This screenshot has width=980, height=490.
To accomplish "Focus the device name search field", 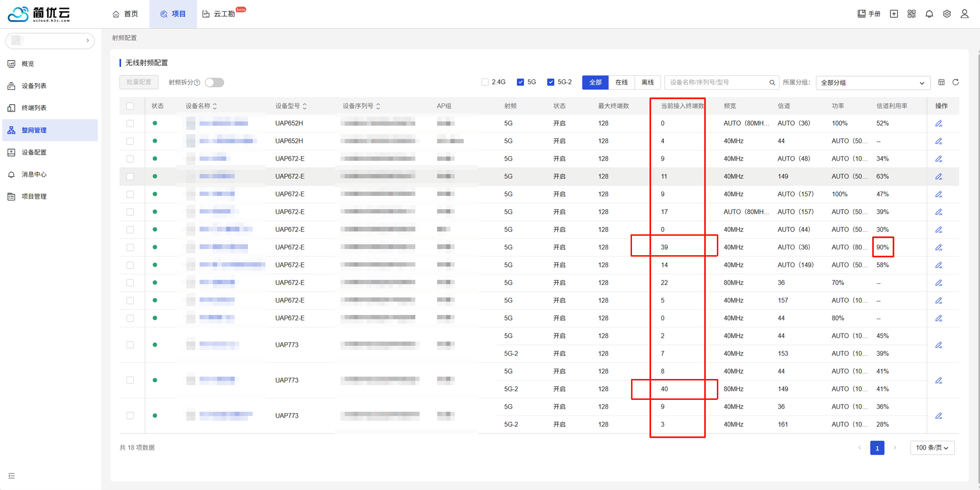I will (716, 83).
